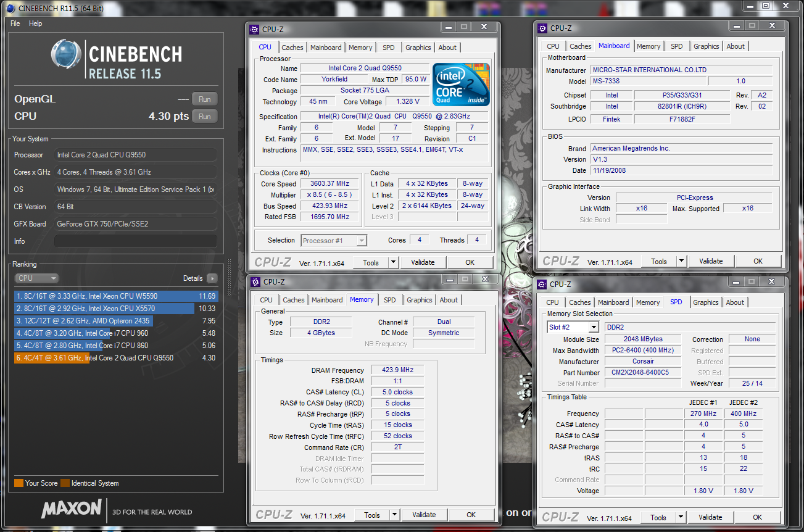Click the Core Speed 3603.37 MHz value

click(x=330, y=184)
